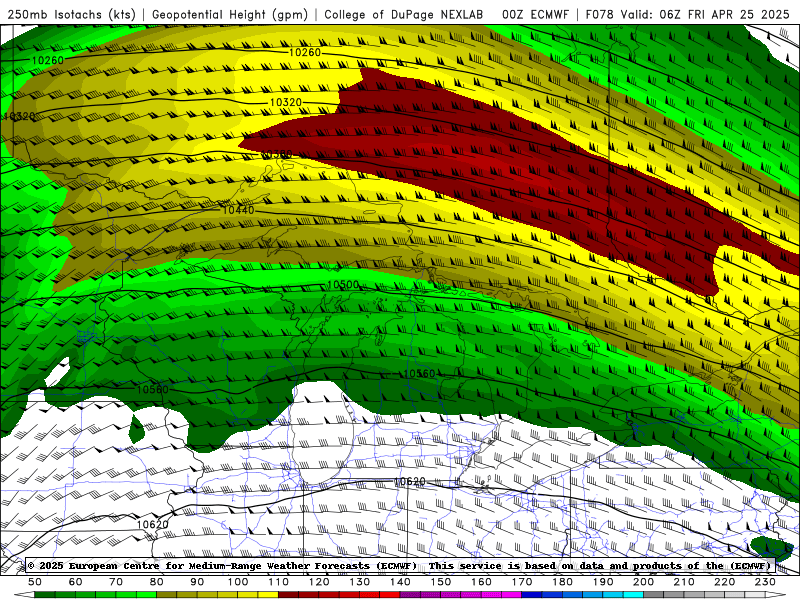Click the 120 value on the color scale
Screen dimensions: 800x600
click(319, 582)
